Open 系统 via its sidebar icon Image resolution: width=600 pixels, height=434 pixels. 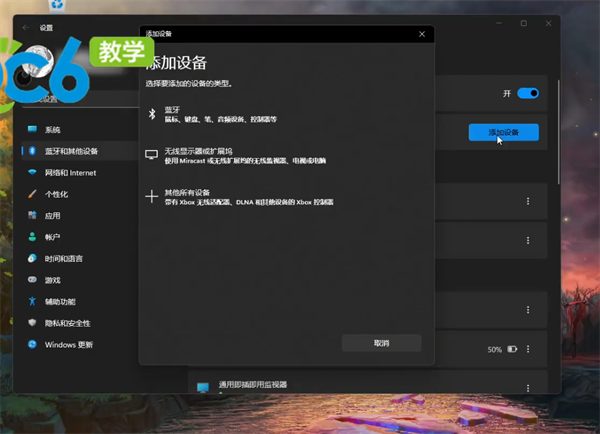tap(32, 130)
